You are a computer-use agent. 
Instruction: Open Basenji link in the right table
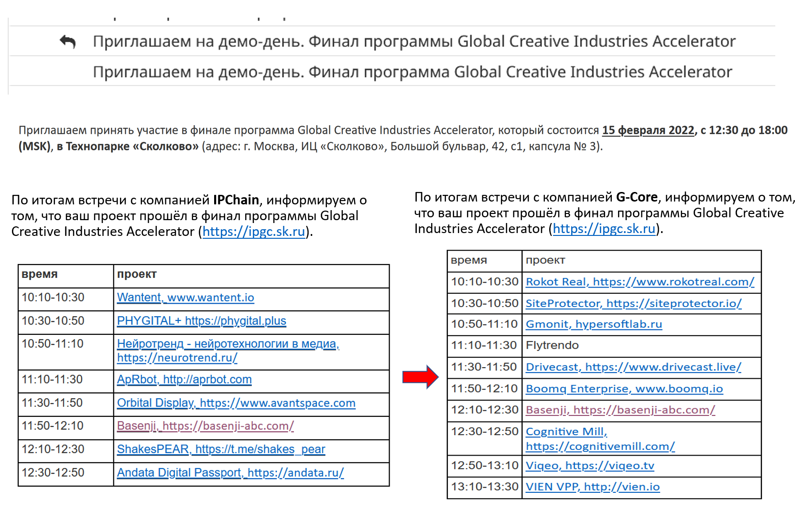[620, 410]
